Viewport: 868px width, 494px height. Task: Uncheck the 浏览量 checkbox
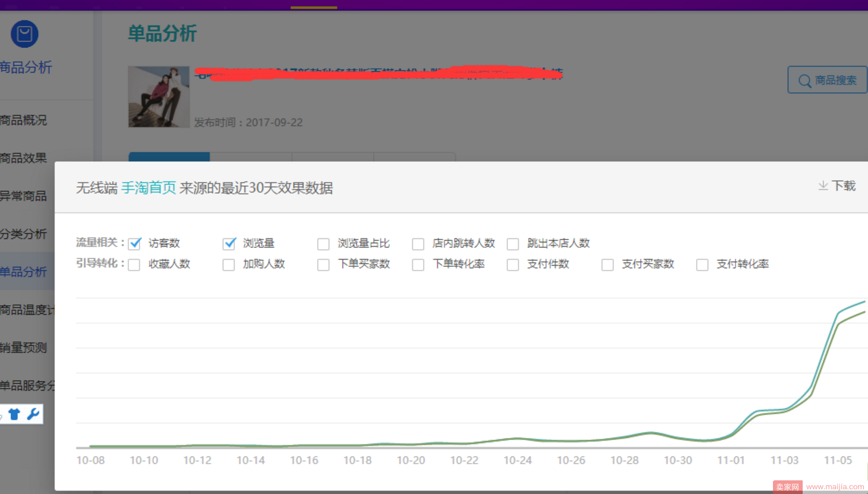[x=229, y=243]
